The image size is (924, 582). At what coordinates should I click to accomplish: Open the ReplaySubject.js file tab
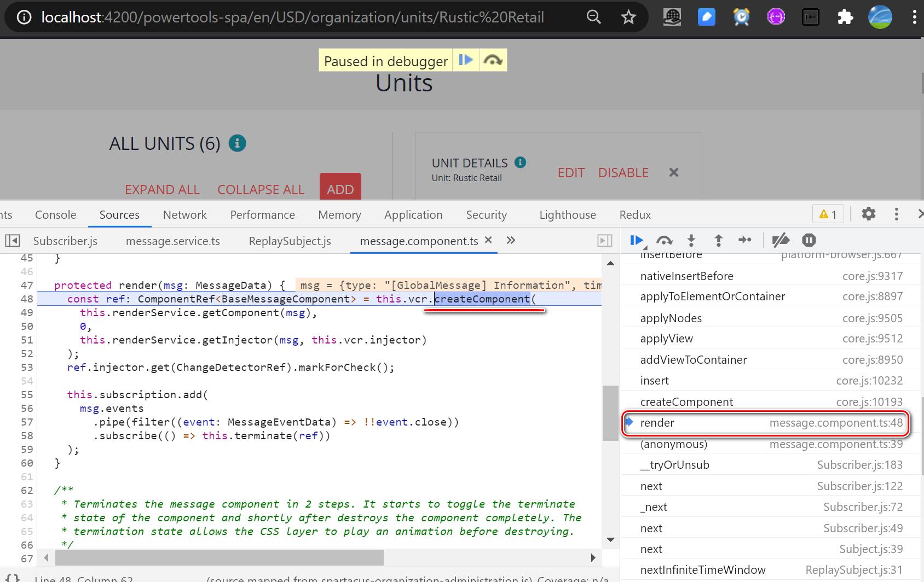click(x=290, y=241)
